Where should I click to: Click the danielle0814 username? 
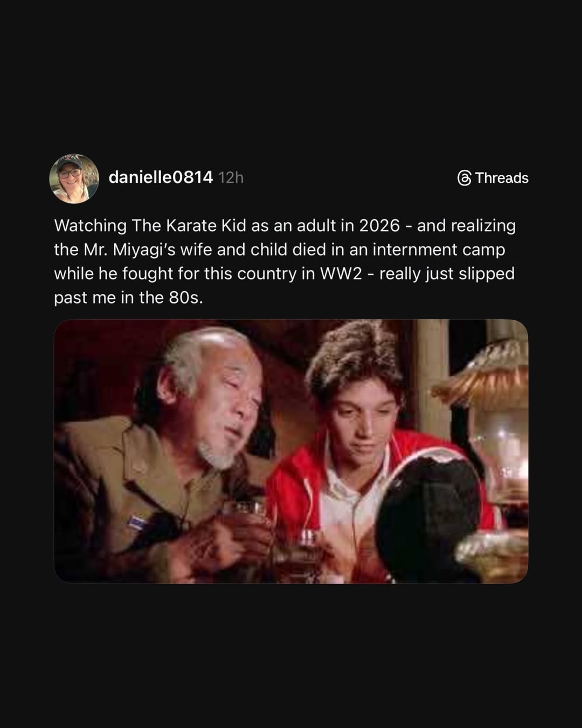161,177
